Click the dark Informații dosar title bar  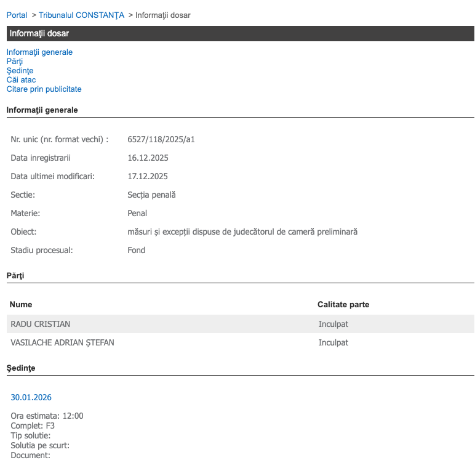pos(240,33)
